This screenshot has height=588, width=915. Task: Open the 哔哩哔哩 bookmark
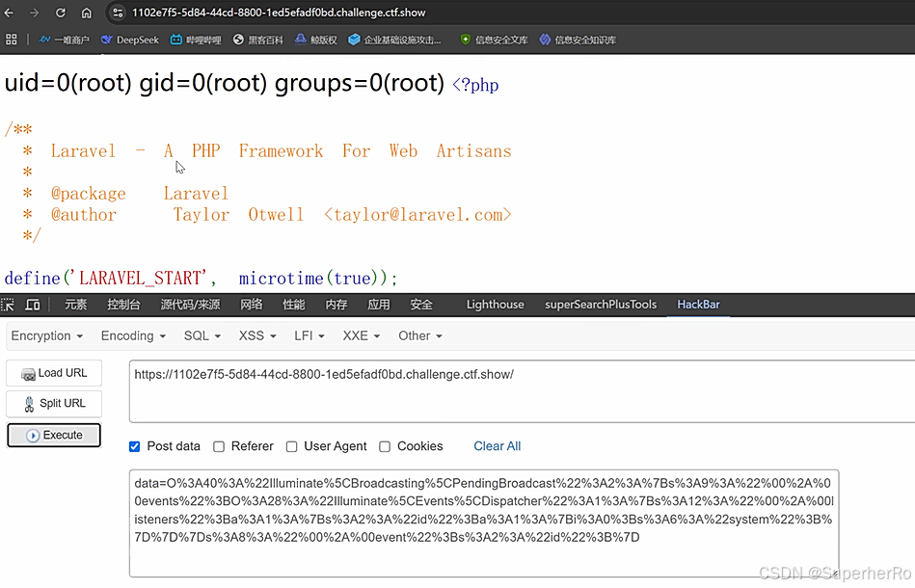point(196,40)
